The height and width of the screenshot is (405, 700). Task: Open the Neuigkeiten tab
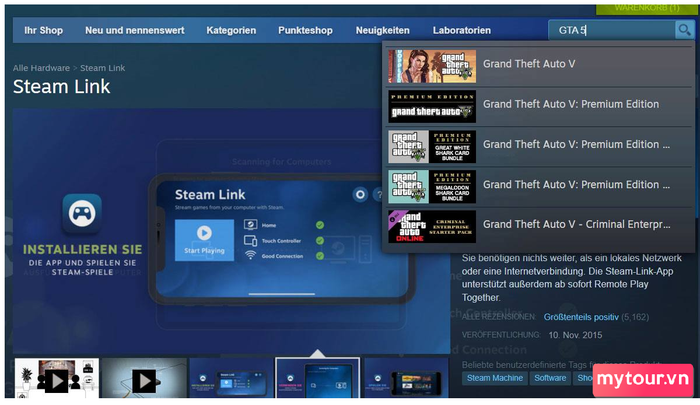(x=383, y=30)
